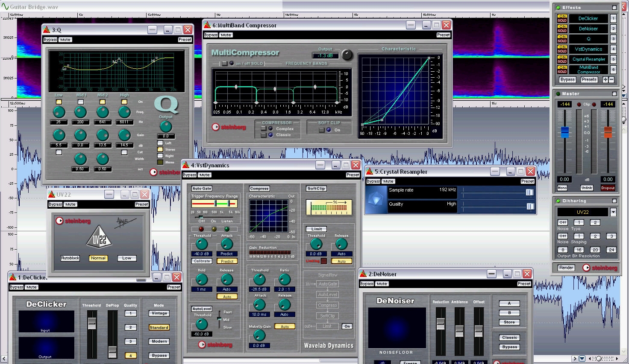The width and height of the screenshot is (629, 364).
Task: Click the Mid 1 Width knob in Q
Action: [80, 159]
